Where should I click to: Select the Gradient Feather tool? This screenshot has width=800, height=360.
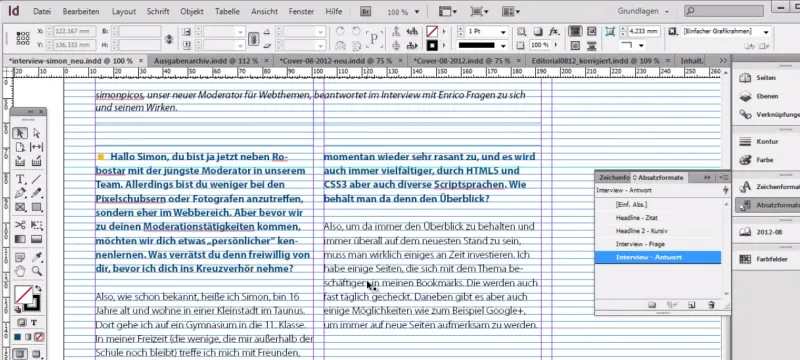(37, 239)
